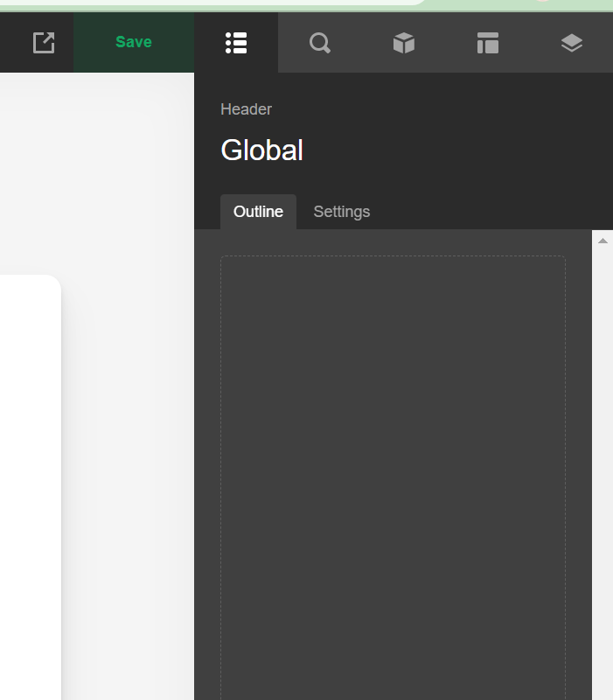Open the Templates layout icon
The image size is (613, 700).
click(487, 42)
